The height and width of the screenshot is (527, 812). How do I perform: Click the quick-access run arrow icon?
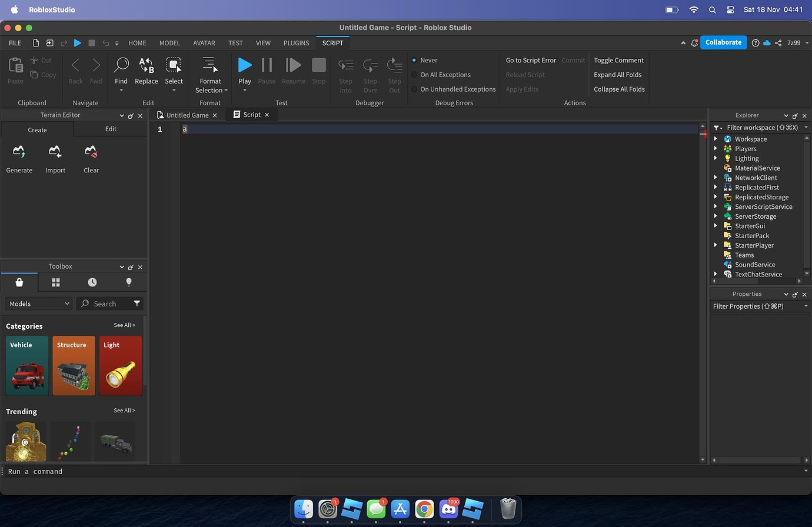[x=78, y=43]
